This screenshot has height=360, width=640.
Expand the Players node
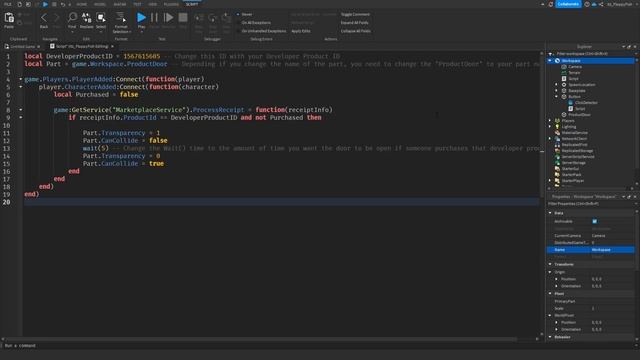coord(550,121)
